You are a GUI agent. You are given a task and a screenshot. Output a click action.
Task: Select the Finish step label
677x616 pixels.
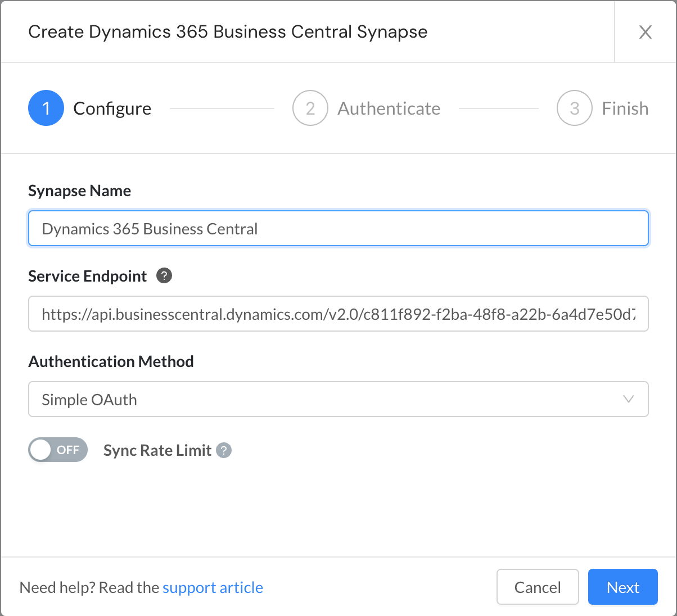coord(625,108)
